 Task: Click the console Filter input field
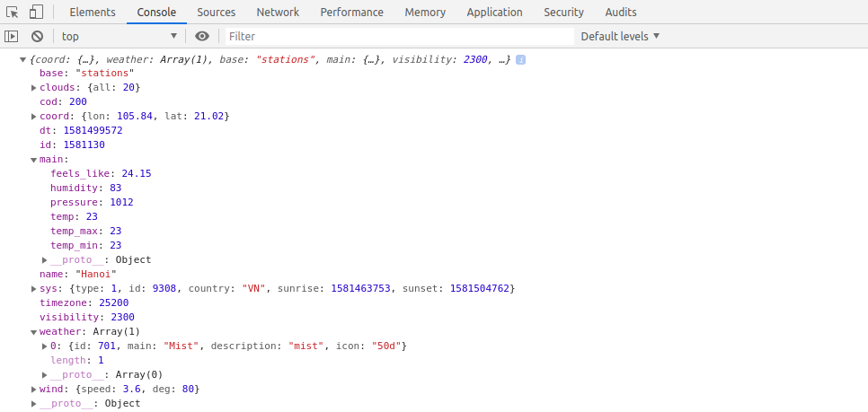398,36
